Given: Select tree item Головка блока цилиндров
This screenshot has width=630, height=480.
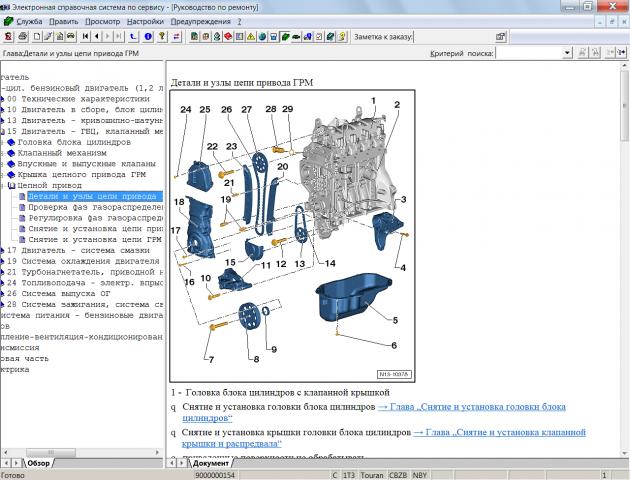Looking at the screenshot, I should [74, 142].
